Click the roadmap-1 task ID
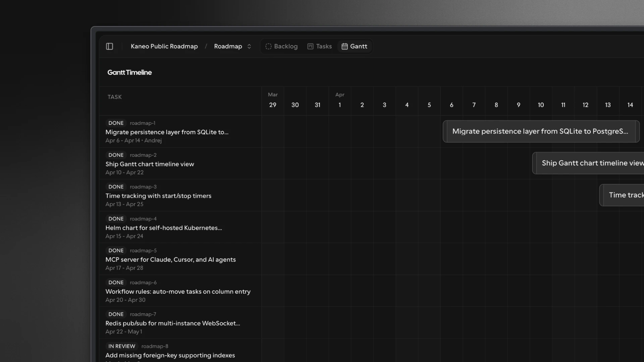The image size is (644, 362). pyautogui.click(x=143, y=123)
